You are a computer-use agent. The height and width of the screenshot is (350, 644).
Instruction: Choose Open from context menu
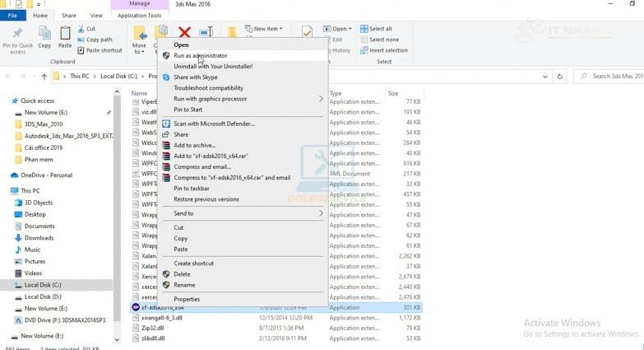click(x=243, y=44)
